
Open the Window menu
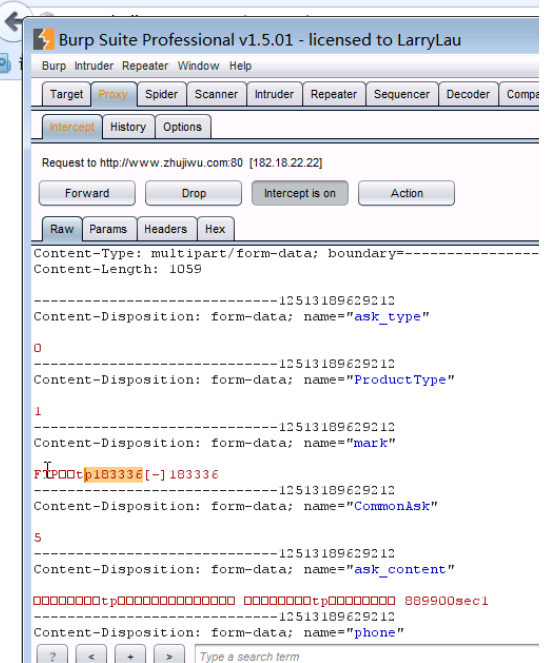[198, 66]
